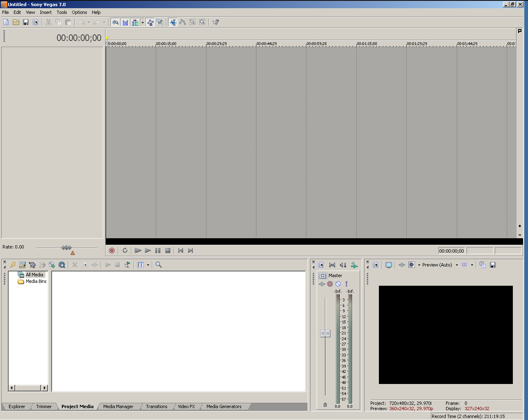This screenshot has width=528, height=420.
Task: Toggle Automatic Crossfades in the toolbar
Action: click(x=125, y=22)
